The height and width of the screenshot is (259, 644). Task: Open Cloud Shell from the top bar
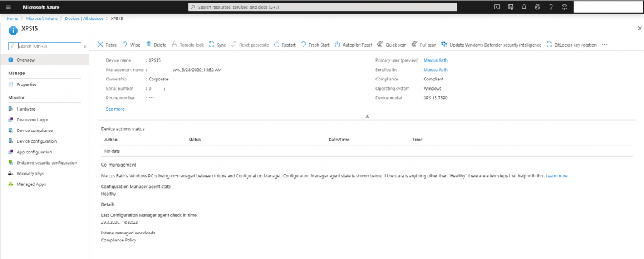point(497,7)
